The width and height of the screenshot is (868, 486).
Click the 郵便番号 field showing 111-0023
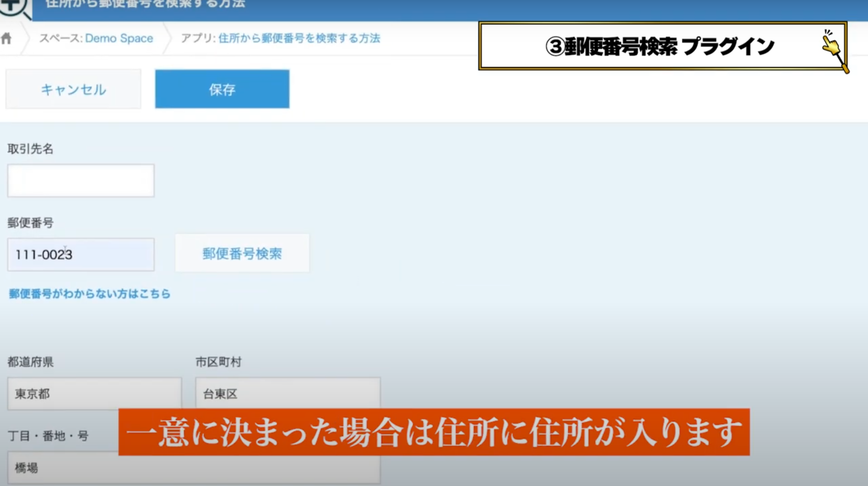81,254
